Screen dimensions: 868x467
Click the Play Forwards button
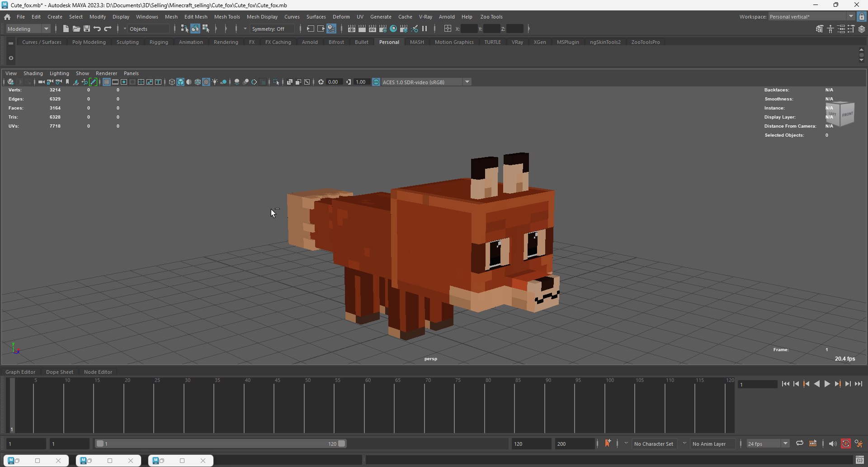coord(827,384)
